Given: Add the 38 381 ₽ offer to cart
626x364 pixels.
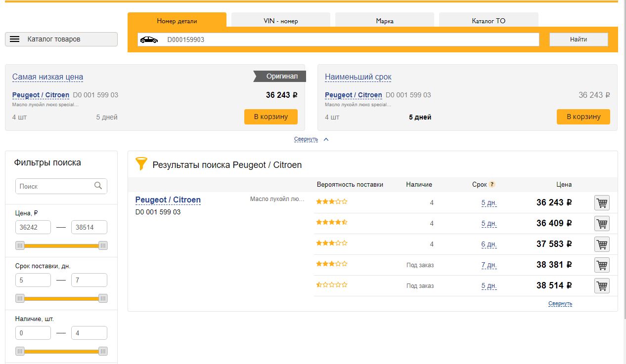Looking at the screenshot, I should coord(602,265).
